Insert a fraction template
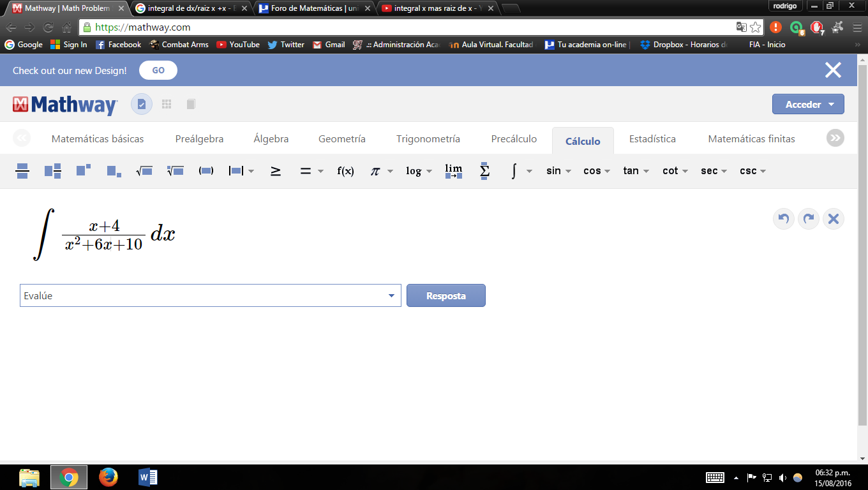Image resolution: width=868 pixels, height=490 pixels. [22, 171]
